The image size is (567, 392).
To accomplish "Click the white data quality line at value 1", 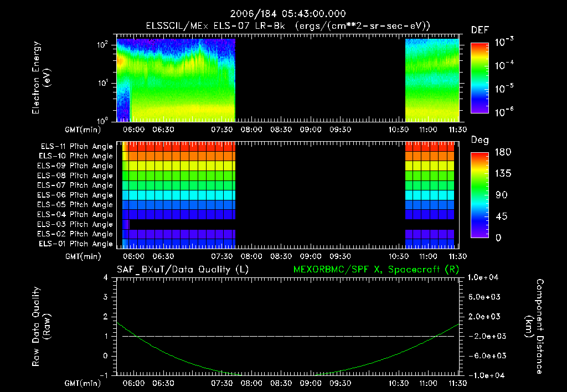I will (288, 336).
